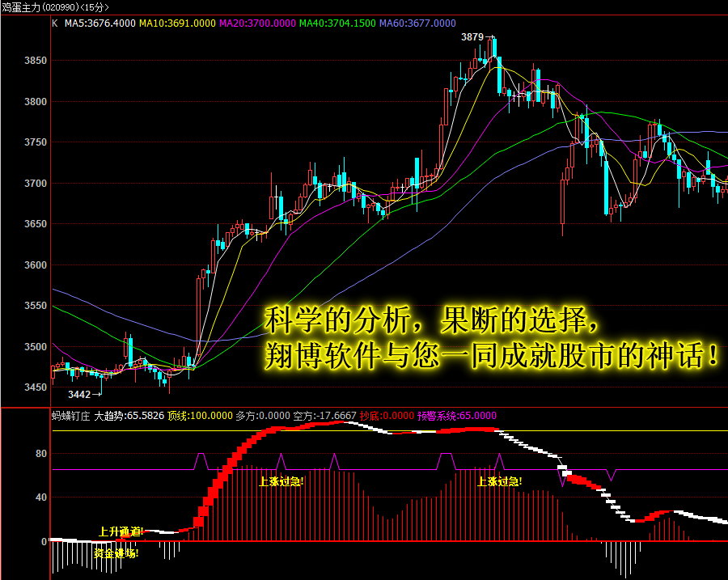Click the 0 indicator axis label

(44, 541)
